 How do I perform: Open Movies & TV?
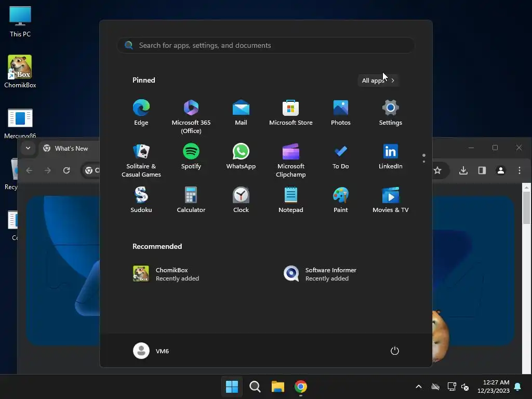(391, 200)
